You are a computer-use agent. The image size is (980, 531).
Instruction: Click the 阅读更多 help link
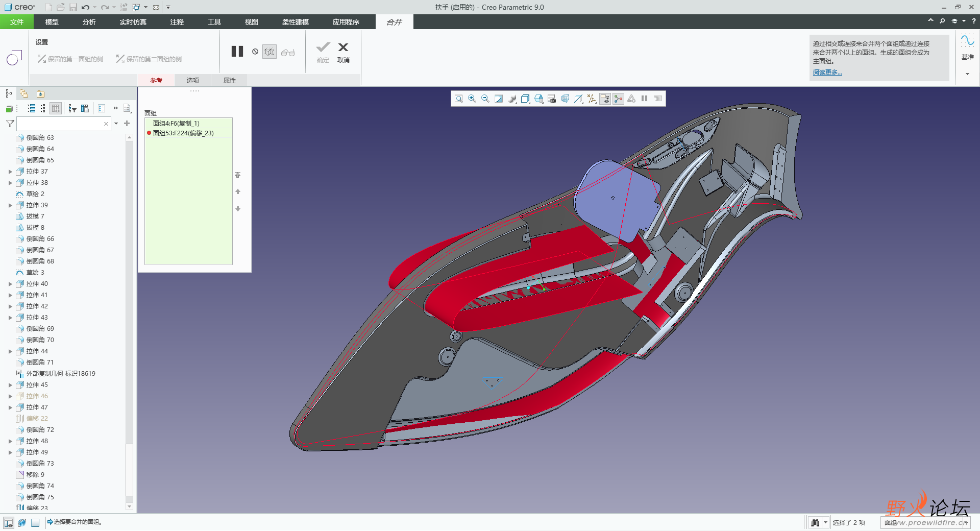tap(827, 73)
